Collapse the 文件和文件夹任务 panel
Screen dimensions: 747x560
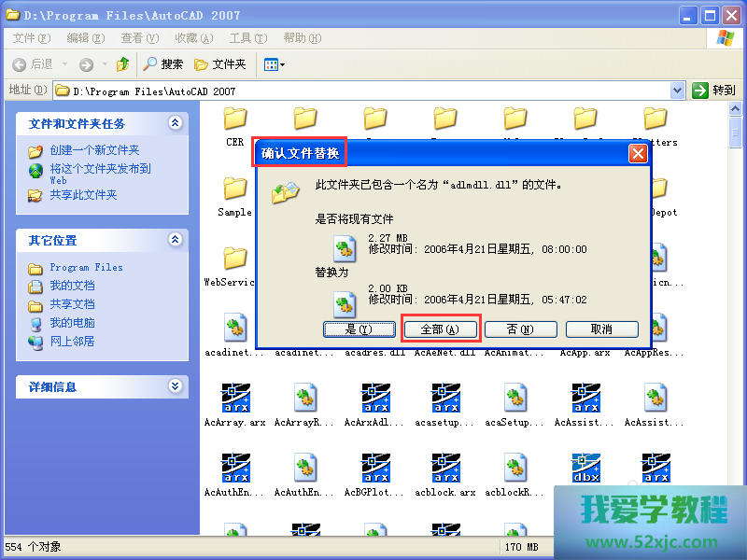coord(175,123)
